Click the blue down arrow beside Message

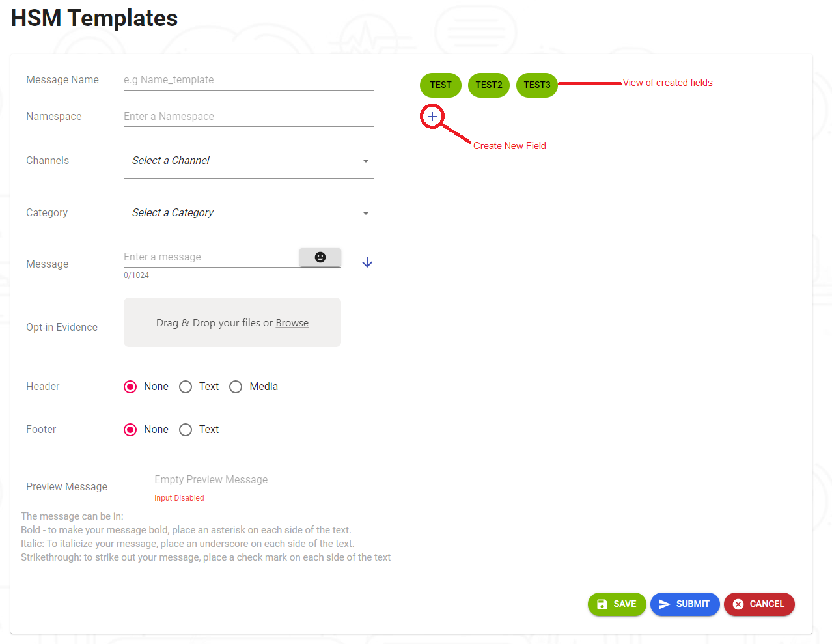click(367, 262)
